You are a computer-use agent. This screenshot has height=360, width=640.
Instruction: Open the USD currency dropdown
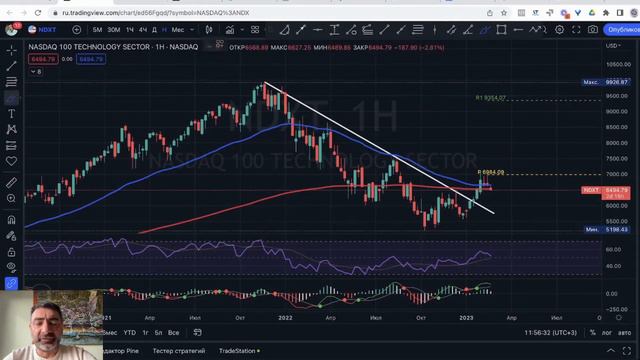point(613,46)
